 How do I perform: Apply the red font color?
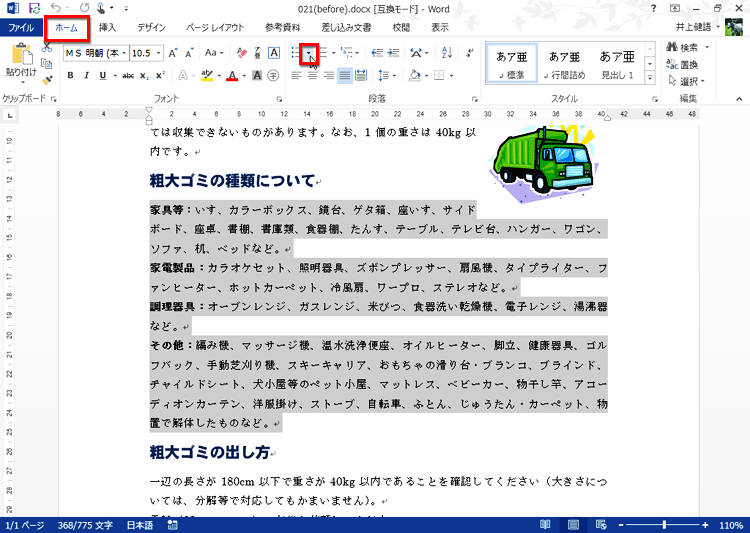click(x=232, y=76)
